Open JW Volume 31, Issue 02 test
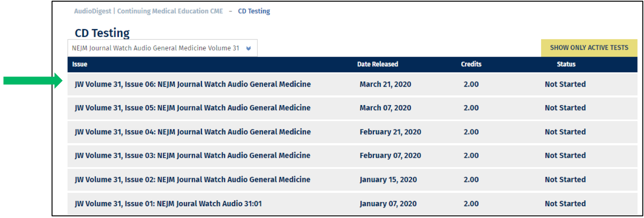Image resolution: width=644 pixels, height=218 pixels. point(193,179)
